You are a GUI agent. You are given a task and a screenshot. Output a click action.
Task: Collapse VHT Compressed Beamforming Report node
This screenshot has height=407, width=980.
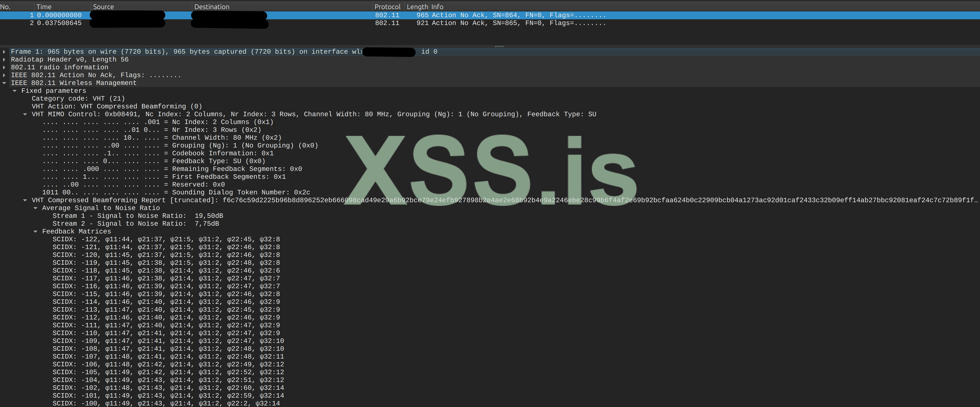pyautogui.click(x=25, y=200)
